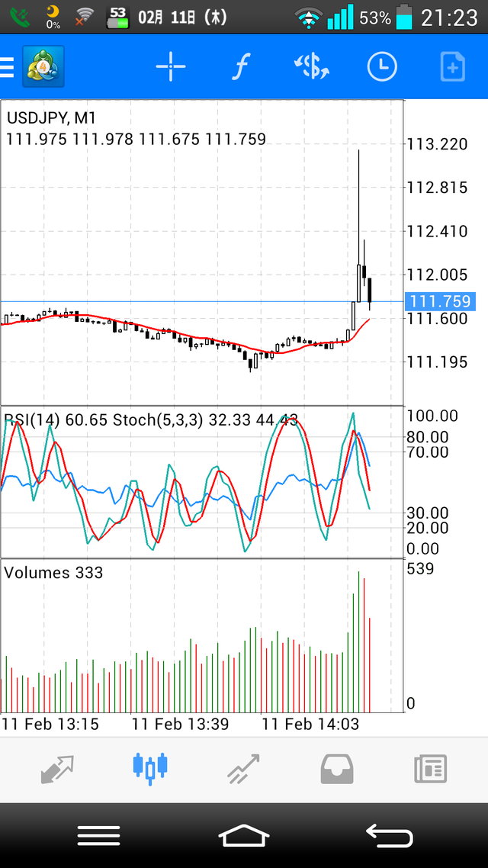This screenshot has width=488, height=868.
Task: Tap the 539 volume scale label
Action: pos(420,568)
